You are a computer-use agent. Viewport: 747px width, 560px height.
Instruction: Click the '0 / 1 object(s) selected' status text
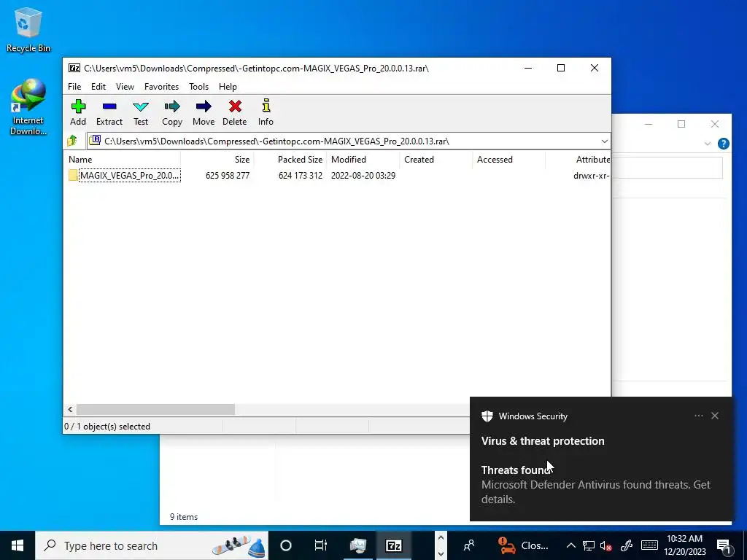107,426
